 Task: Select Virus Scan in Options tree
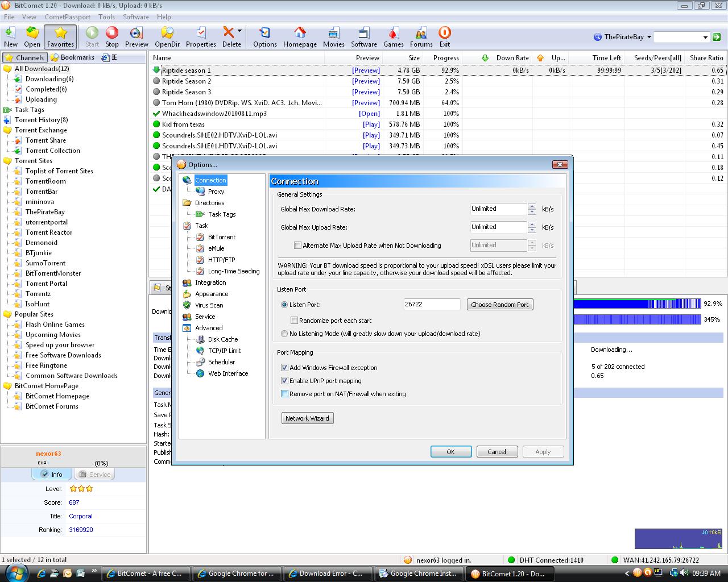[209, 305]
